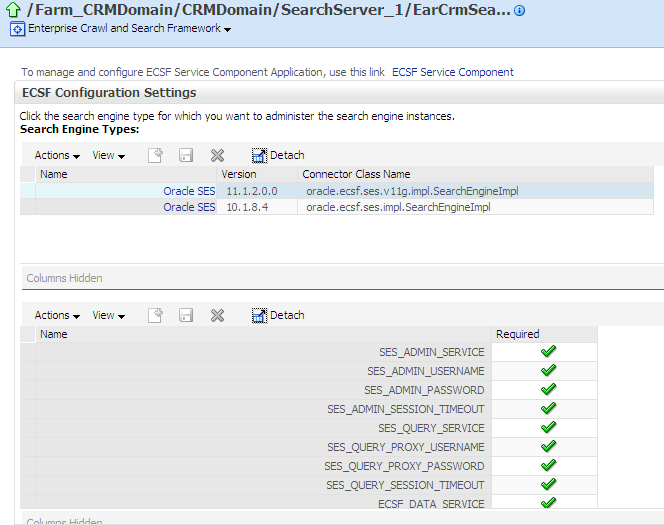Image resolution: width=664 pixels, height=525 pixels.
Task: Select the 11.1.2.0.0 version cell
Action: click(257, 191)
